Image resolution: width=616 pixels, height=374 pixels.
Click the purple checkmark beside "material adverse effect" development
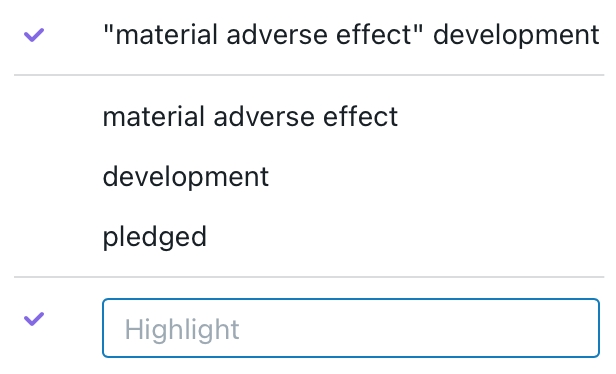click(x=34, y=35)
